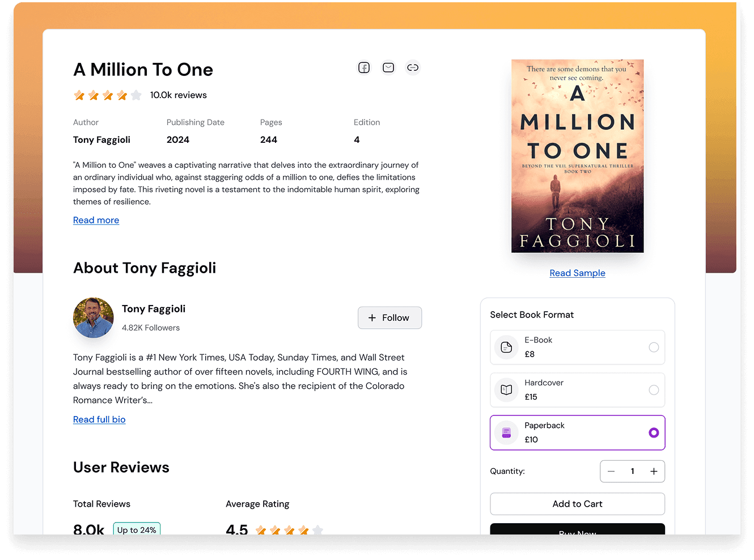Screen dimensions: 754x560
Task: Click the Buy Now button
Action: pos(577,530)
